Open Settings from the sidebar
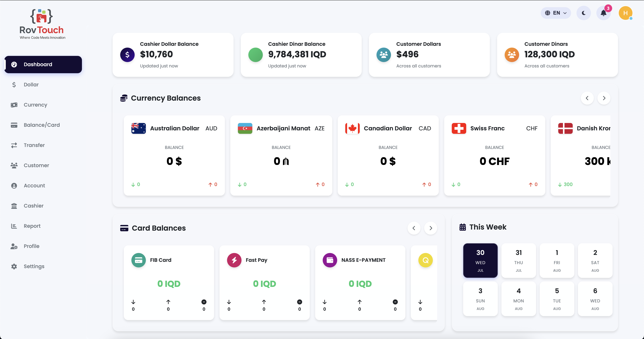The width and height of the screenshot is (644, 339). tap(43, 266)
